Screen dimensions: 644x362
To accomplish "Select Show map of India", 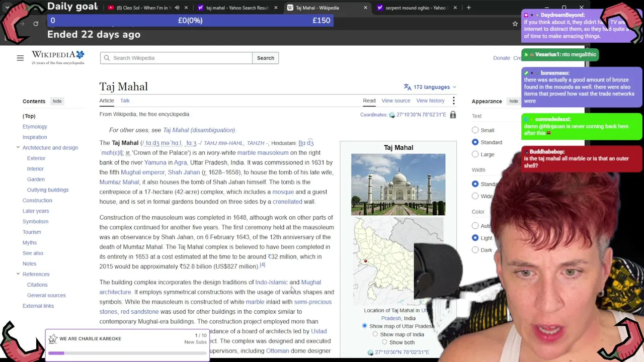I will pyautogui.click(x=375, y=334).
